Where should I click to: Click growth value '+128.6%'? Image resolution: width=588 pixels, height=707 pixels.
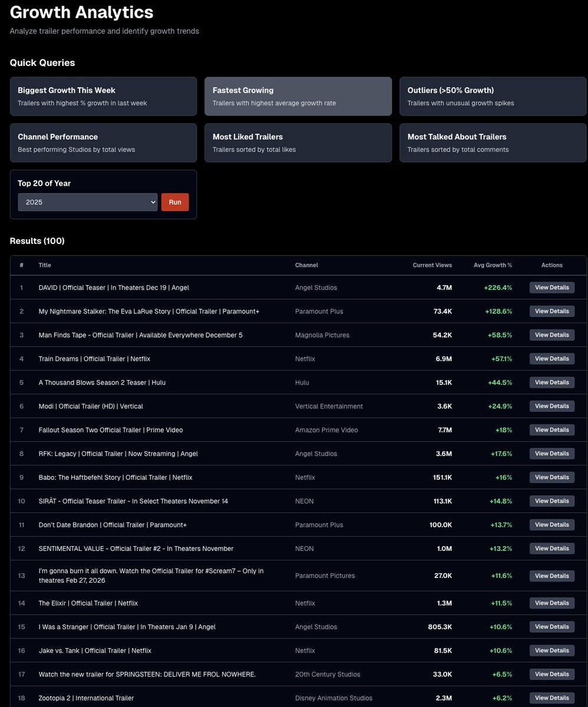(498, 311)
